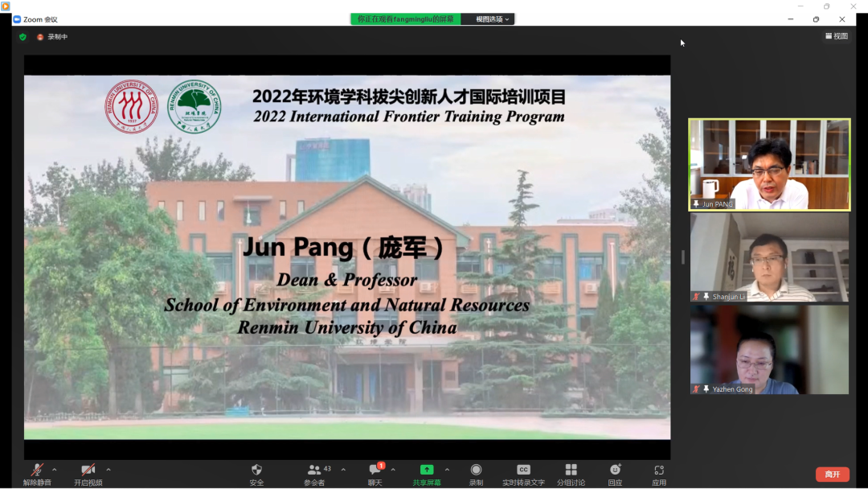
Task: Expand video options arrow beside camera
Action: (x=108, y=470)
